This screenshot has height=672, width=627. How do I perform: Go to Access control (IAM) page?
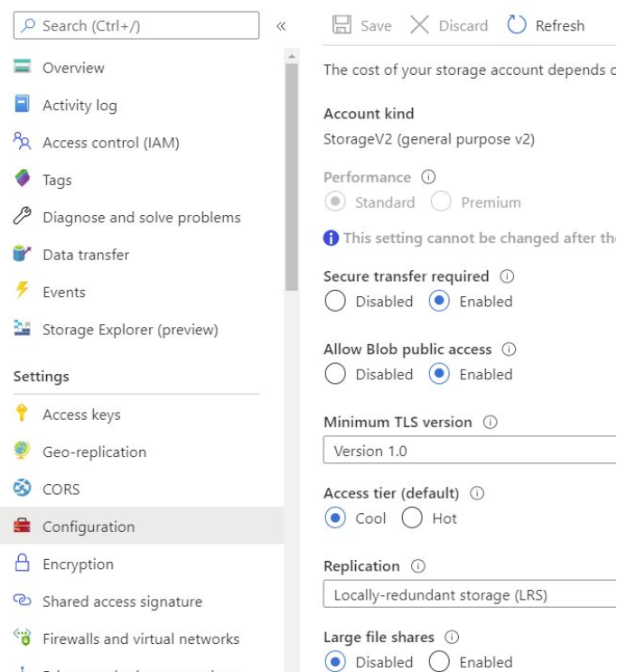[x=111, y=143]
